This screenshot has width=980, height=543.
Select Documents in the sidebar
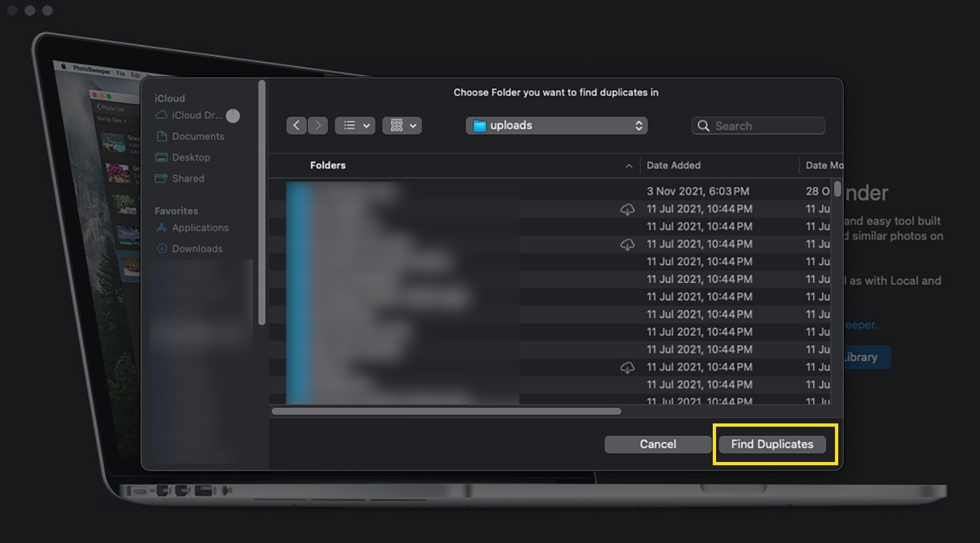[190, 137]
